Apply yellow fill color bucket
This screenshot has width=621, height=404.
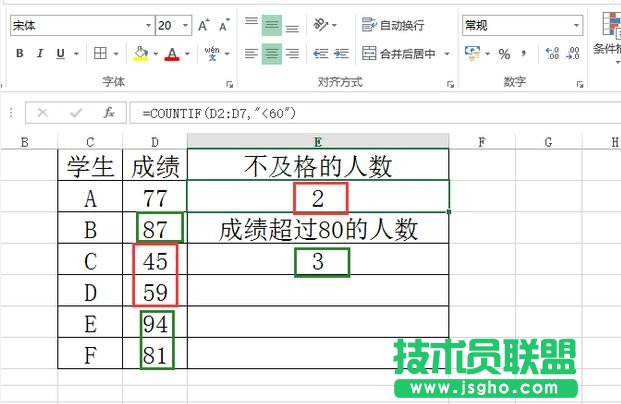click(141, 54)
